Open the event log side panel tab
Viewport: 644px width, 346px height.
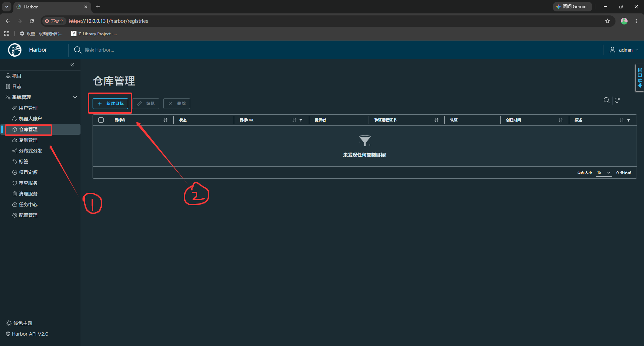coord(640,78)
